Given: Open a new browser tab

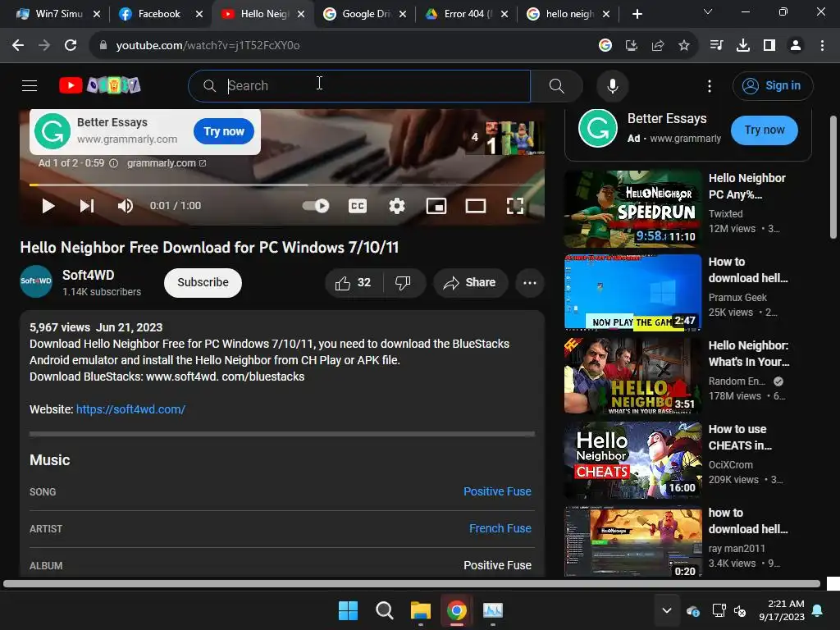Looking at the screenshot, I should pos(637,14).
